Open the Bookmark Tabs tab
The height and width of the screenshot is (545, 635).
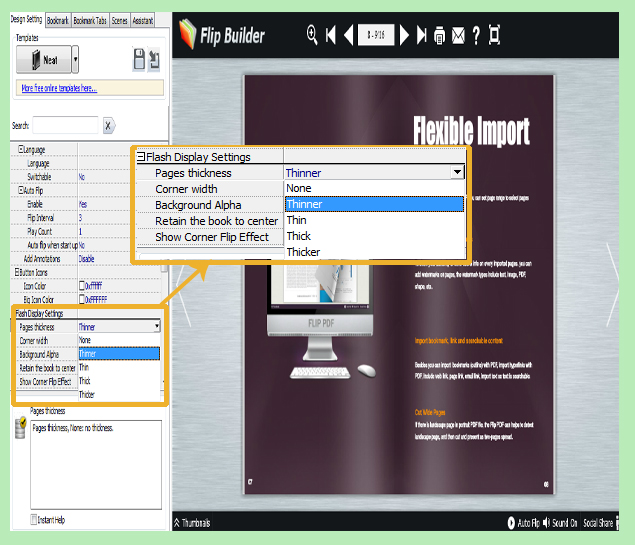90,20
